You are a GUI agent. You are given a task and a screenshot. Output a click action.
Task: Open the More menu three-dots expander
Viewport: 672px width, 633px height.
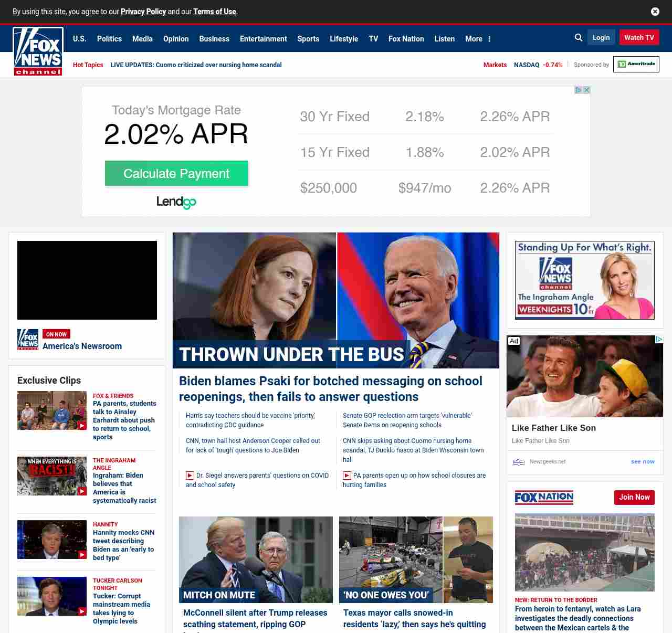pyautogui.click(x=489, y=39)
